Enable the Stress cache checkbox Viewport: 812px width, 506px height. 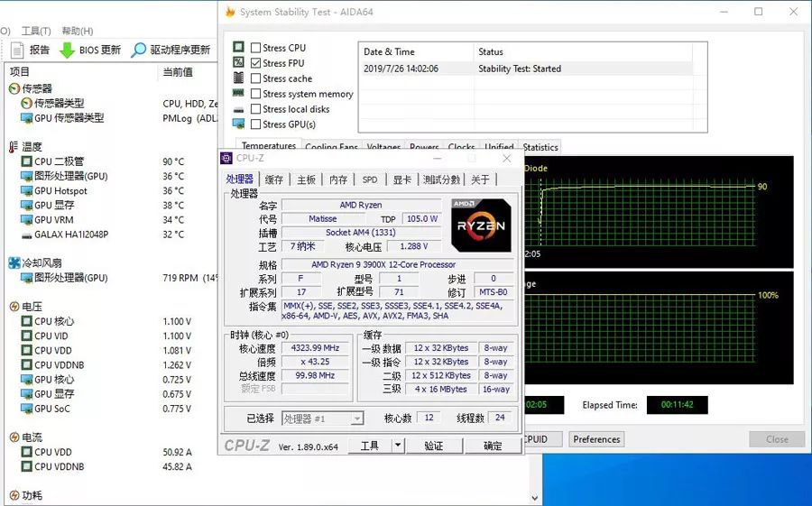point(255,78)
